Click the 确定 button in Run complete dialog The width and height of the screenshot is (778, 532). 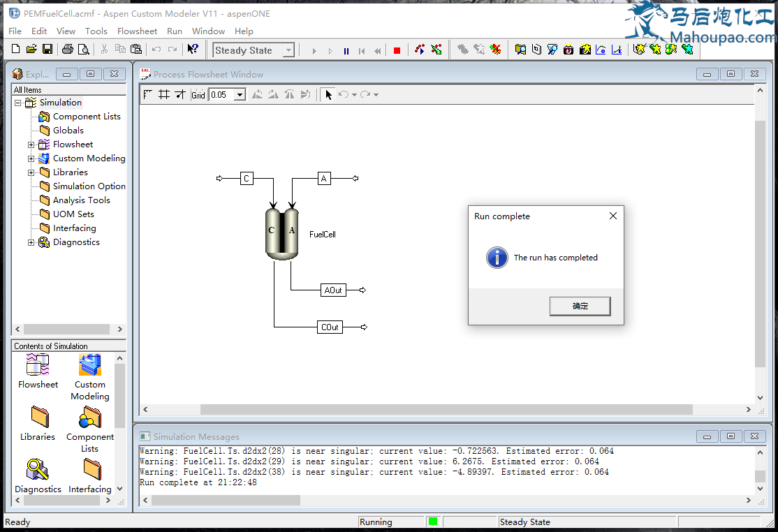click(x=580, y=306)
